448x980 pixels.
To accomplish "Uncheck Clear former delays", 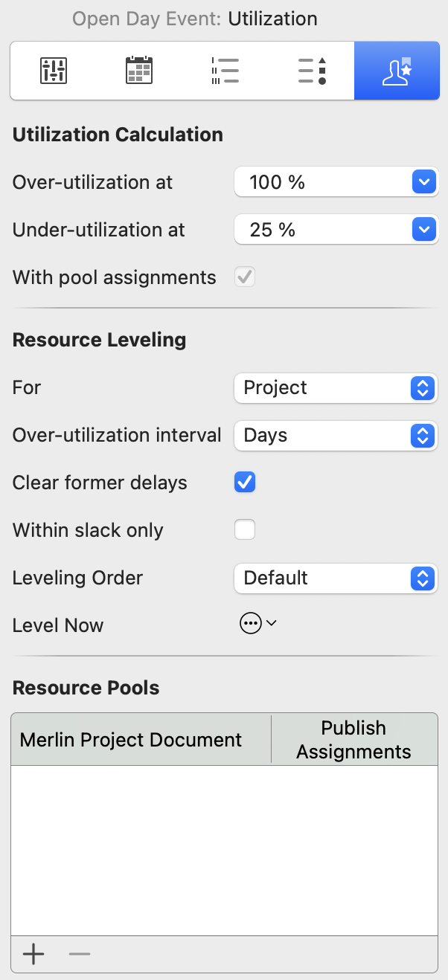I will point(245,483).
